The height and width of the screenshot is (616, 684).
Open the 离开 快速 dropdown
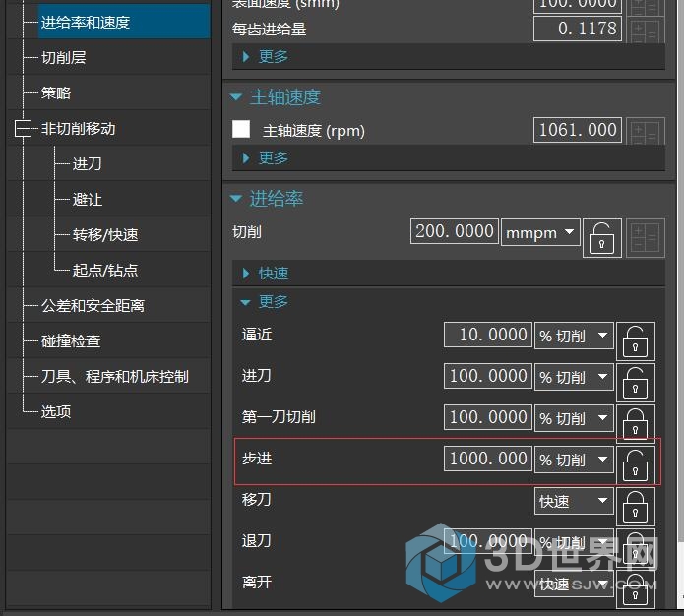(x=574, y=584)
